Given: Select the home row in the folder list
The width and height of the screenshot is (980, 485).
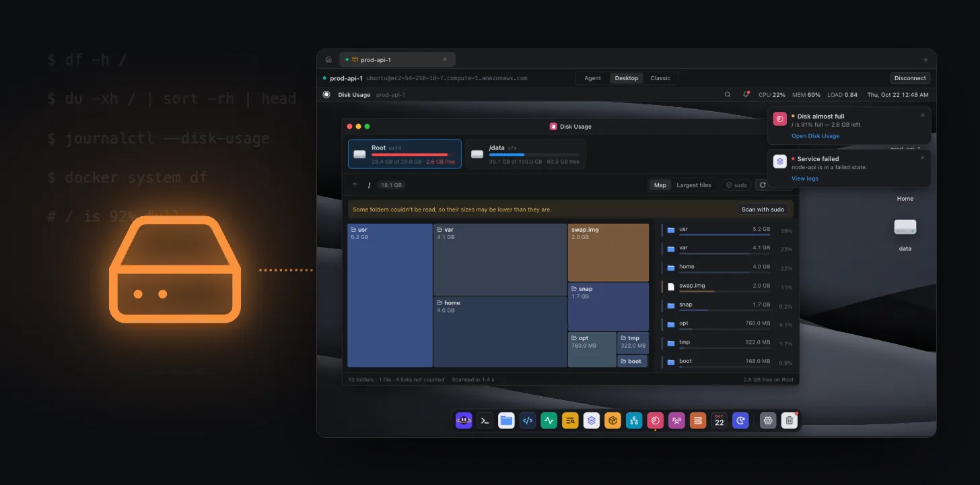Looking at the screenshot, I should coord(728,267).
